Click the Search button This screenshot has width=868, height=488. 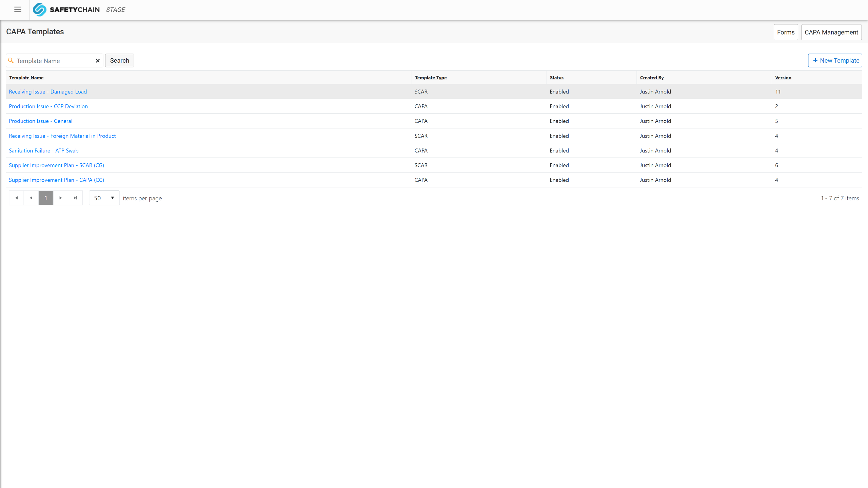[x=119, y=61]
